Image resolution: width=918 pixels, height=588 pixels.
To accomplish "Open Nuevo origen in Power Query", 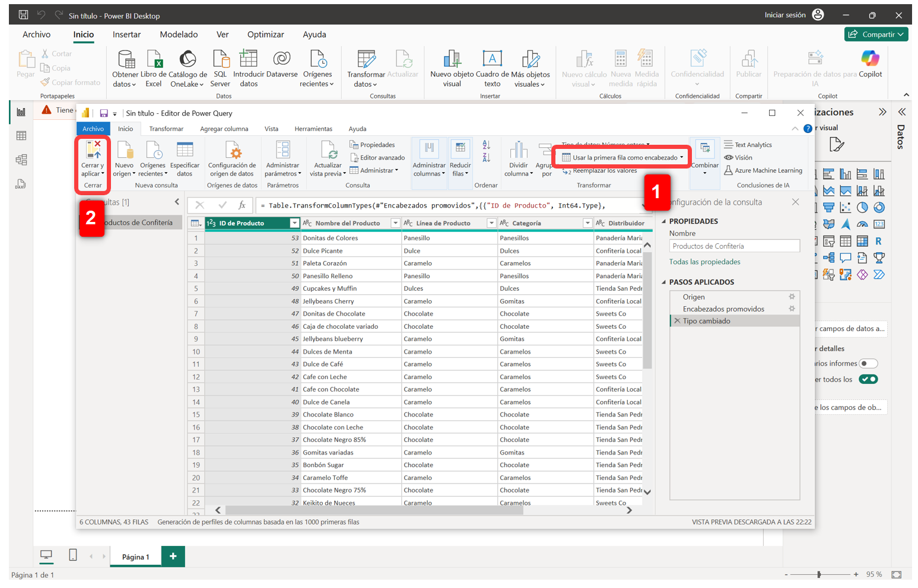I will point(124,158).
